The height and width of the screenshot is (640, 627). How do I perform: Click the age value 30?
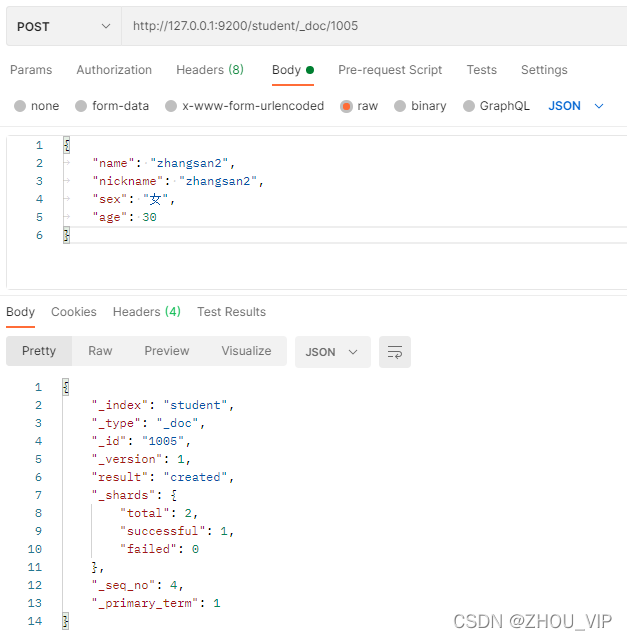tap(149, 217)
